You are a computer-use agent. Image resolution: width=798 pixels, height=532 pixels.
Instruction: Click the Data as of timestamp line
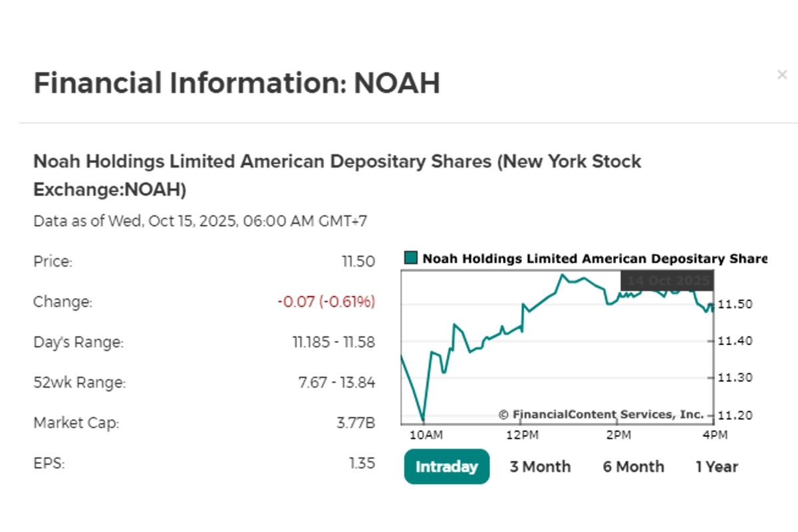(199, 221)
